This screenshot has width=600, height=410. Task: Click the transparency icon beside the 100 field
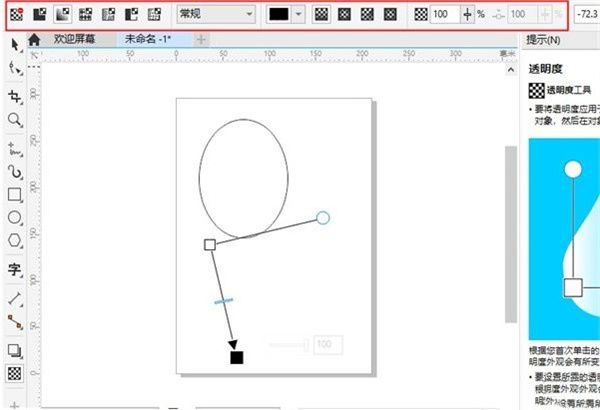pos(421,15)
